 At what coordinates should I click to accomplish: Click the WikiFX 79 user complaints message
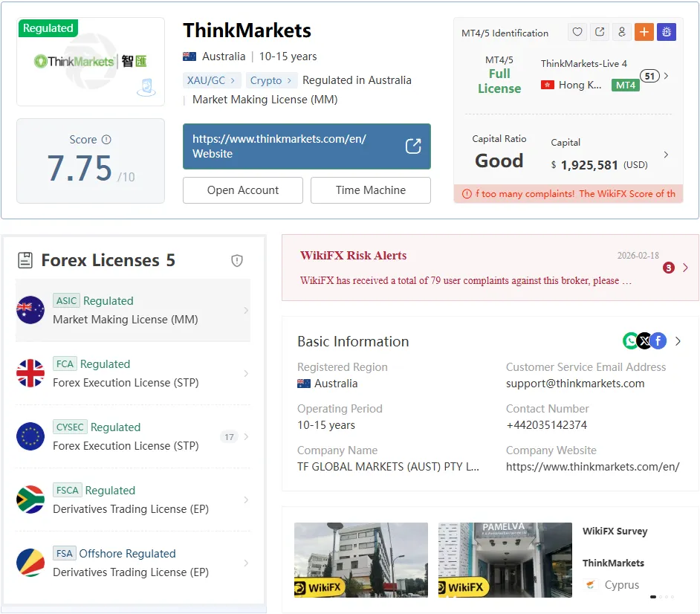click(466, 280)
